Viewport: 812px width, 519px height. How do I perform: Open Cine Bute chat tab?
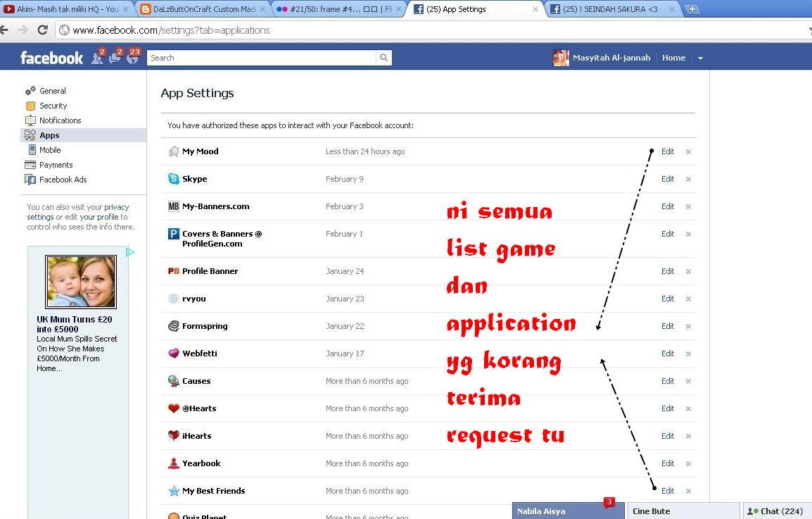683,511
